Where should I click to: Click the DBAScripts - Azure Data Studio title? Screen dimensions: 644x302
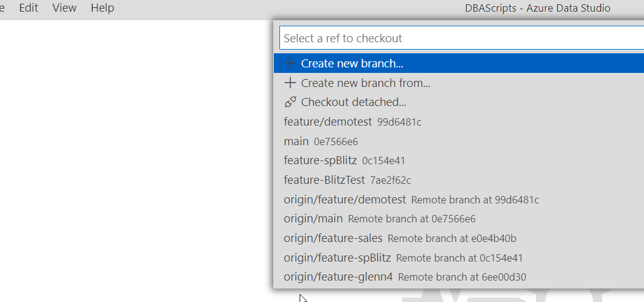point(537,8)
